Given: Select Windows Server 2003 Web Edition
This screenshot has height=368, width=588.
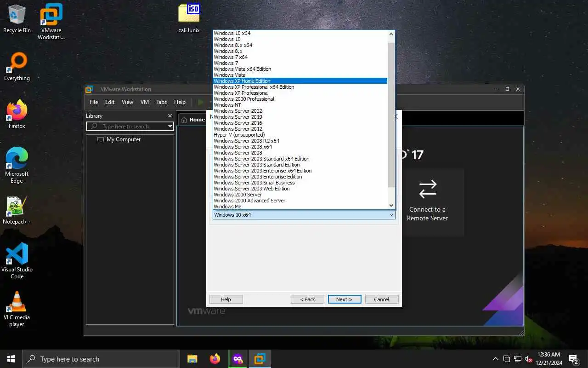Looking at the screenshot, I should 300,189.
